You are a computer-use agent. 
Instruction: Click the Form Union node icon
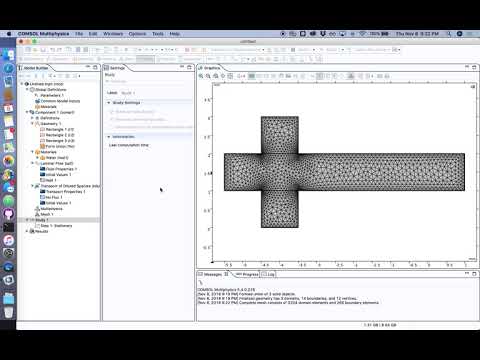coord(42,146)
